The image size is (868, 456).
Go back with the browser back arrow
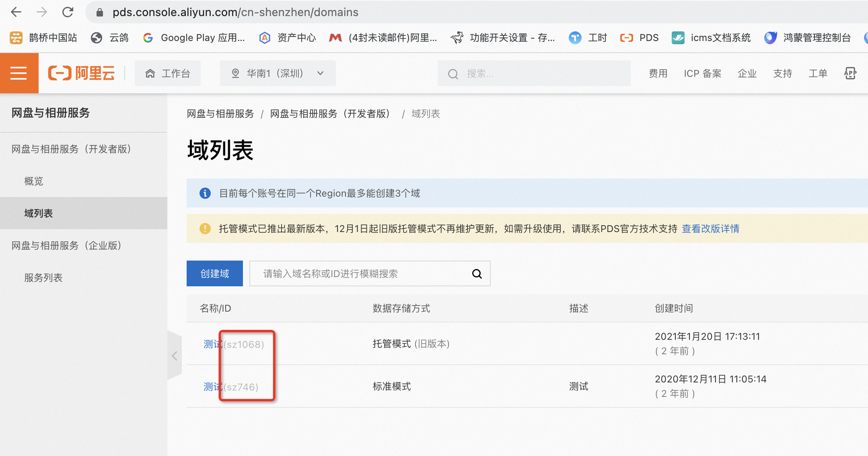[x=16, y=12]
